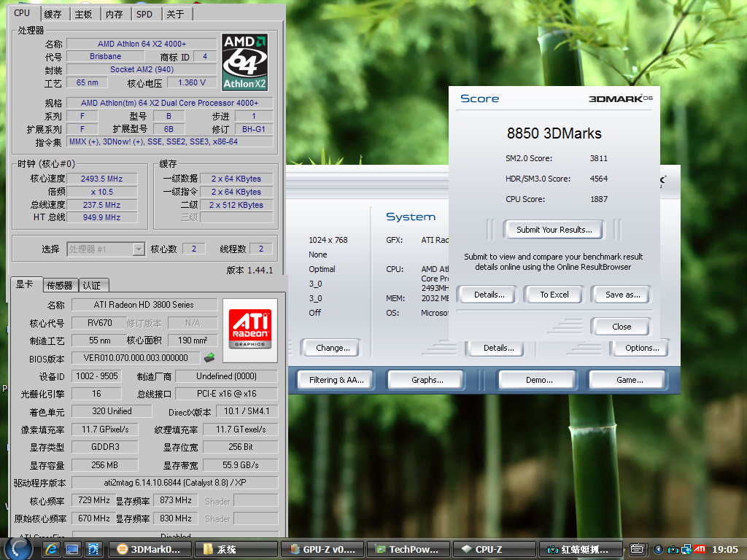Screen dimensions: 747x560
Task: Export score with To Excel button
Action: (x=554, y=295)
